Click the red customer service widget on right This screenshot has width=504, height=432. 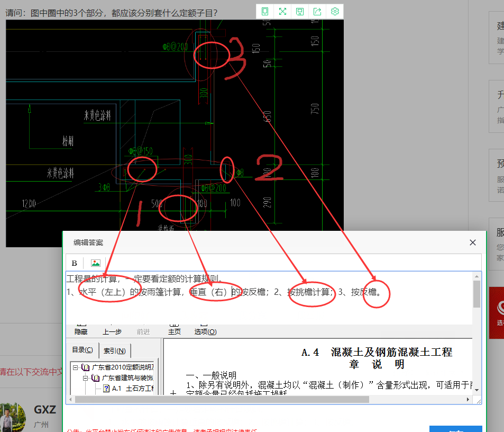point(497,313)
